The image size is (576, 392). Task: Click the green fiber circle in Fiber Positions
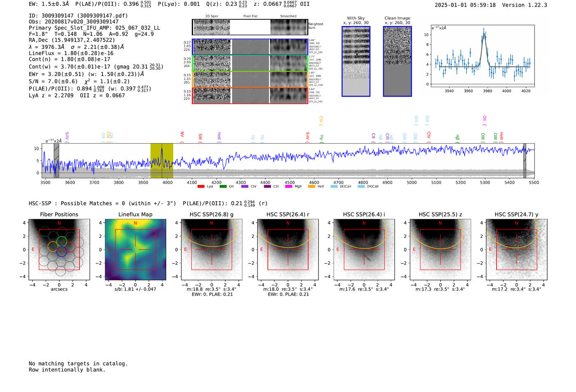click(62, 241)
